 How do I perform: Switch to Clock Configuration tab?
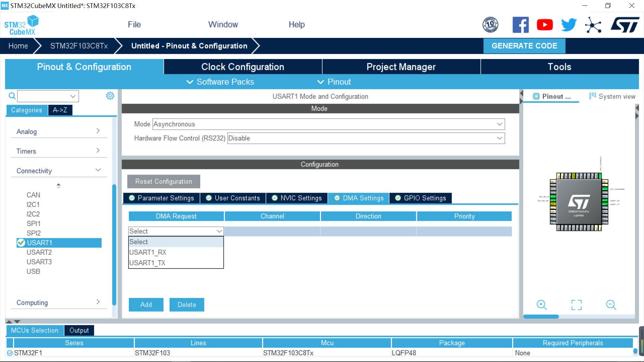click(x=243, y=67)
